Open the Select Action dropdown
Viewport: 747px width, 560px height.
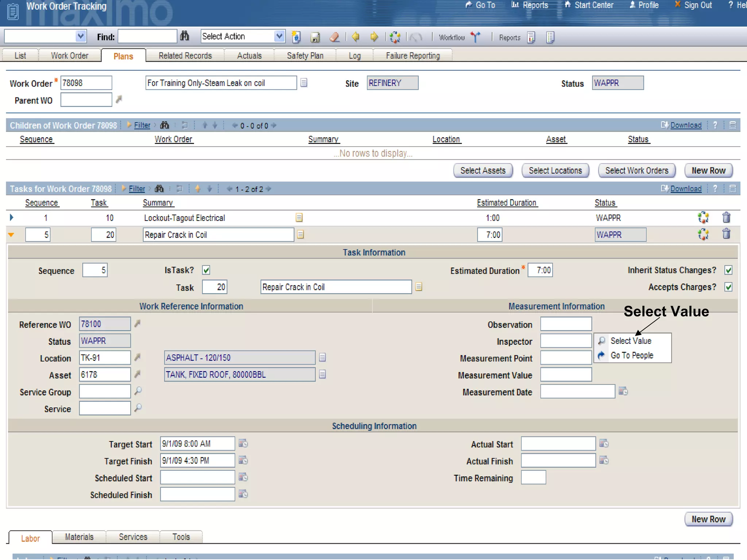[279, 36]
